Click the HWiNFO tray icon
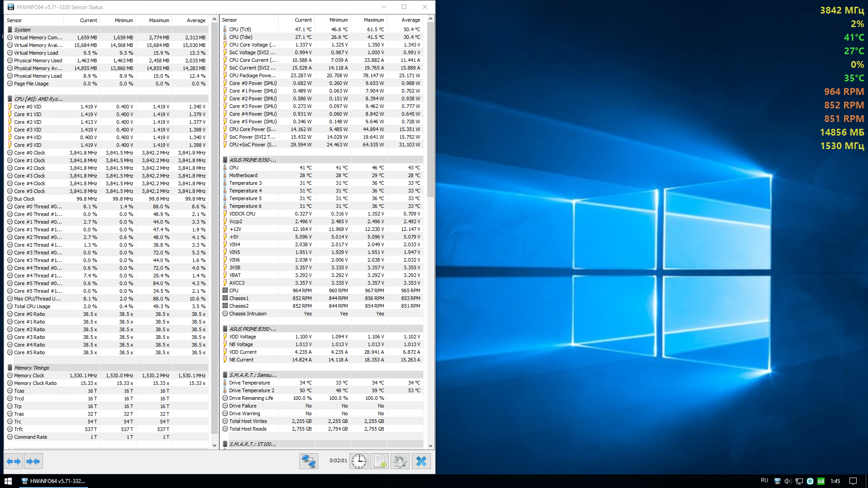Viewport: 868px width, 488px height. pyautogui.click(x=777, y=481)
